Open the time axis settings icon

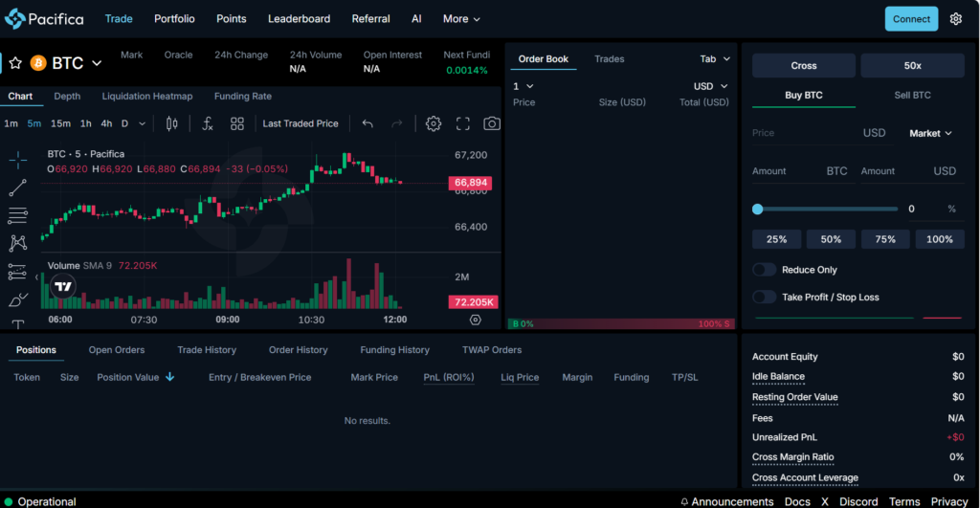coord(476,320)
